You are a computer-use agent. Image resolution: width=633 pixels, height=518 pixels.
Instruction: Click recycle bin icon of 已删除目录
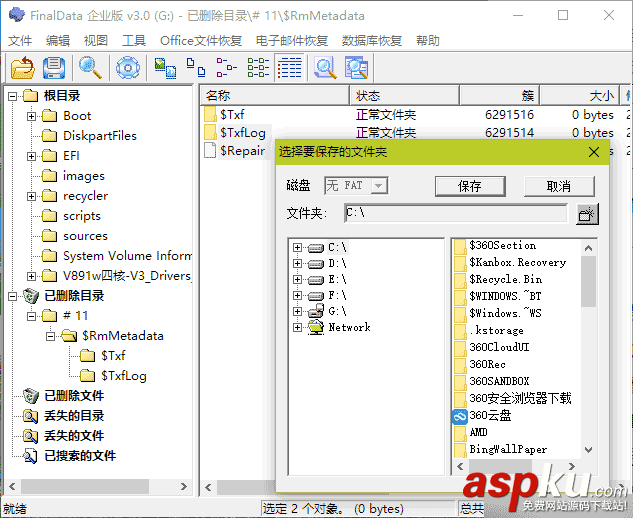(x=31, y=296)
